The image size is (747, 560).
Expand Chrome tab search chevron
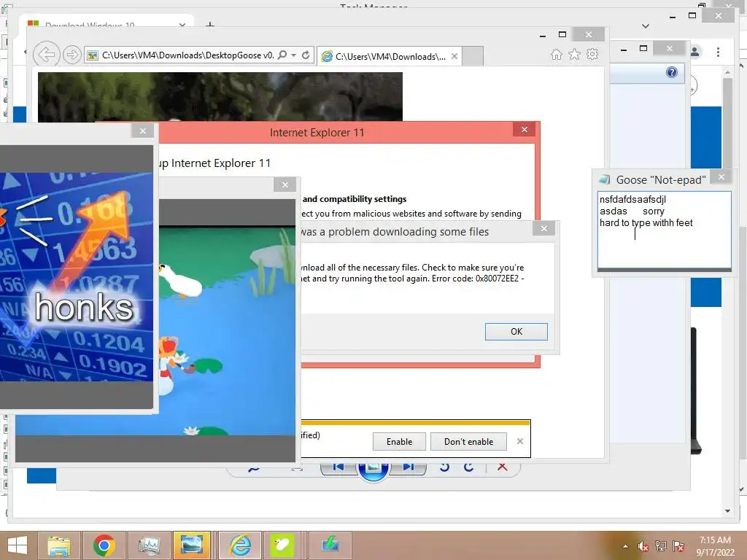(x=646, y=26)
